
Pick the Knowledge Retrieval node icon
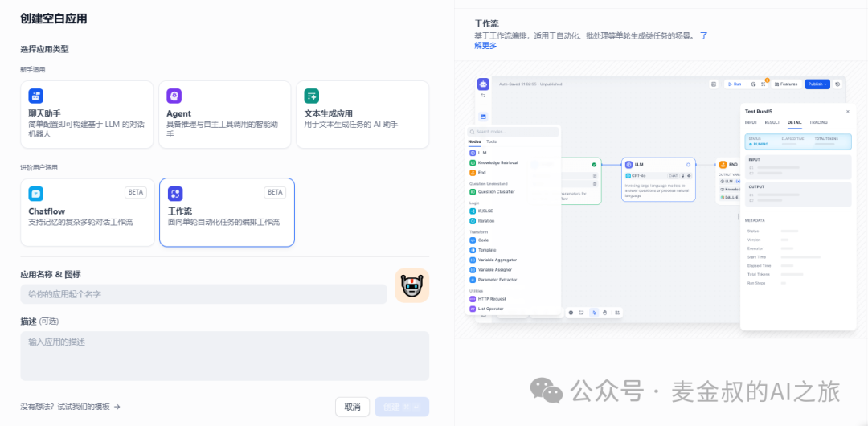pyautogui.click(x=473, y=163)
